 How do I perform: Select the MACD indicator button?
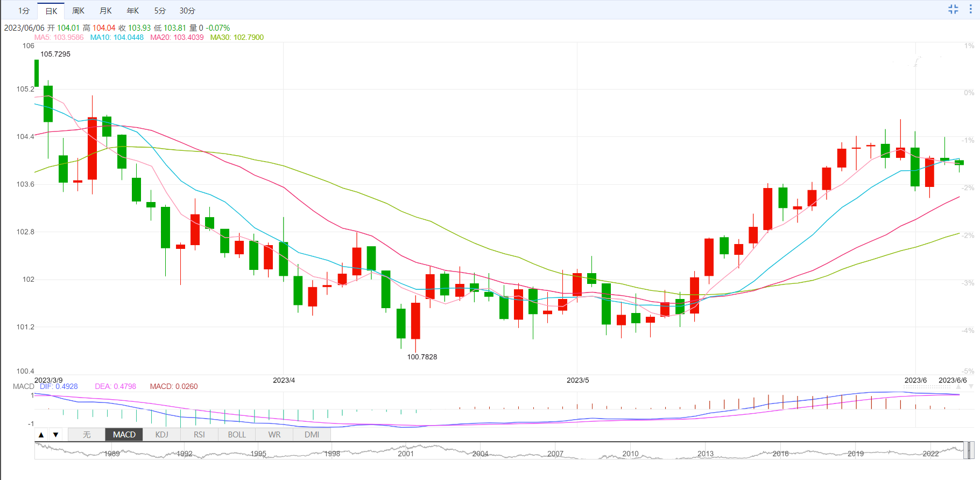coord(124,435)
